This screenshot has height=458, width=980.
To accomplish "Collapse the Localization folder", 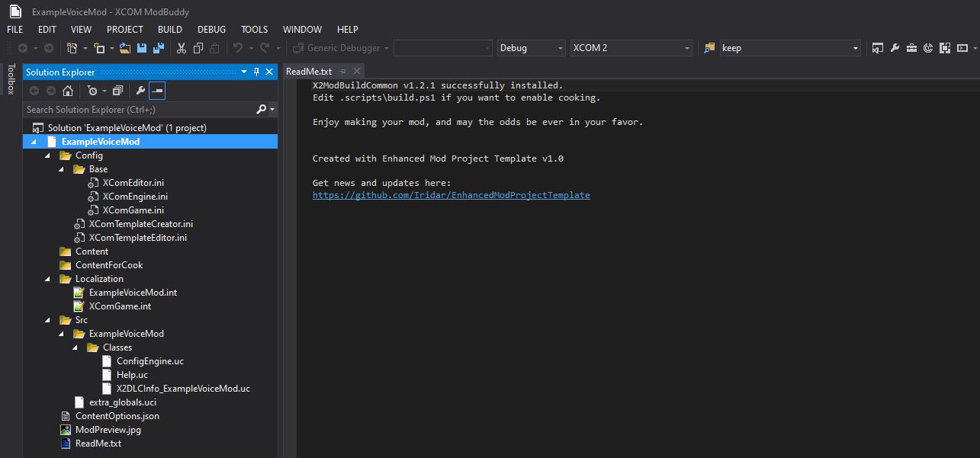I will (x=49, y=279).
